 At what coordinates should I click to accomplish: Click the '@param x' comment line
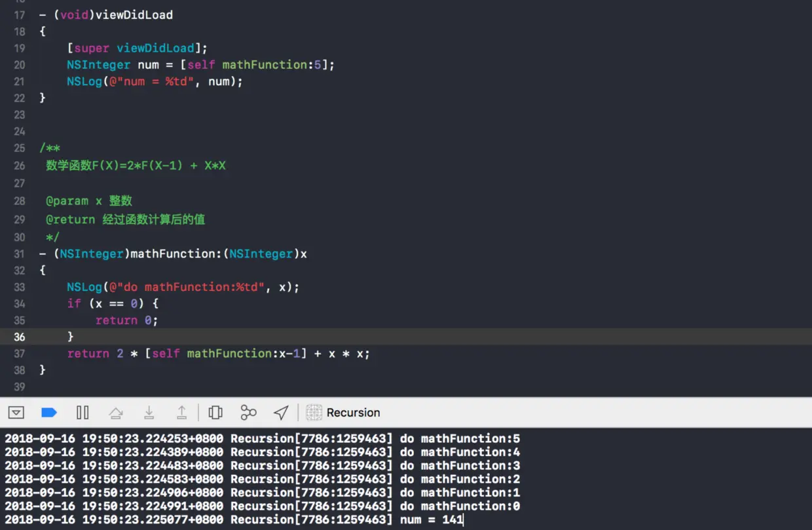[89, 201]
